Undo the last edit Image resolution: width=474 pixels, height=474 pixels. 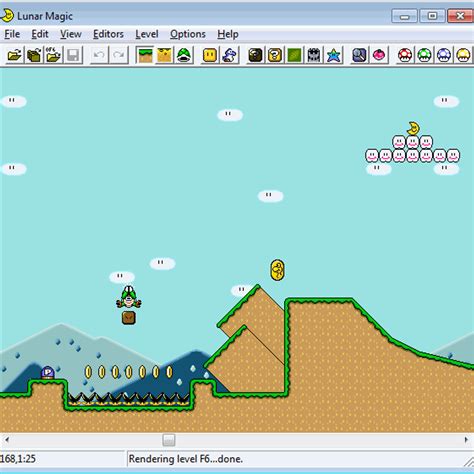[x=99, y=55]
